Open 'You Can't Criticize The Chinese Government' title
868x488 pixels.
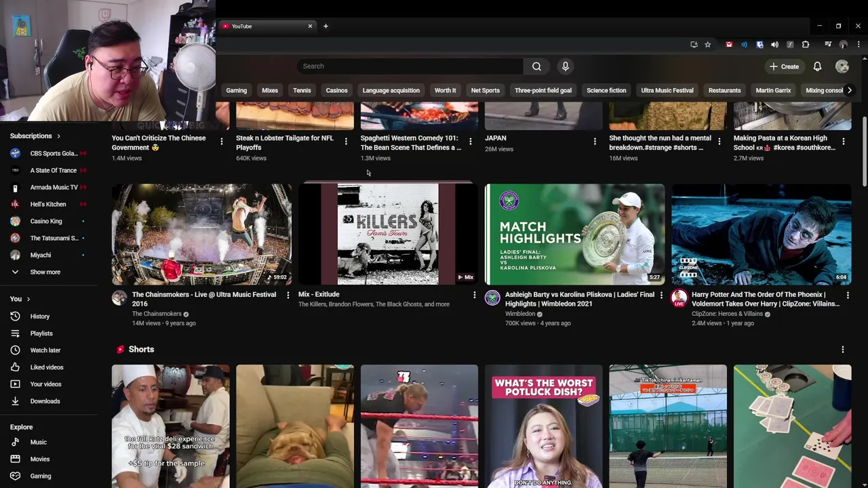159,142
